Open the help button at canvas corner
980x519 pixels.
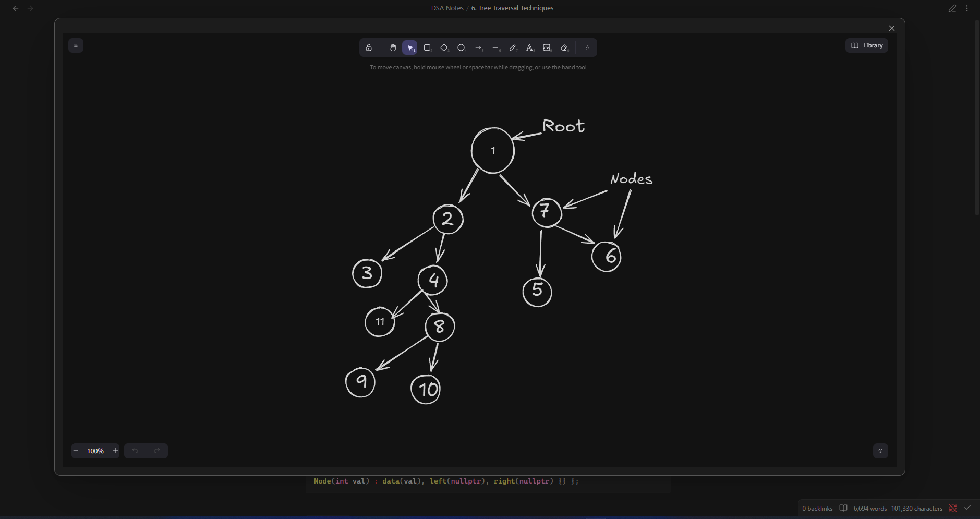880,451
